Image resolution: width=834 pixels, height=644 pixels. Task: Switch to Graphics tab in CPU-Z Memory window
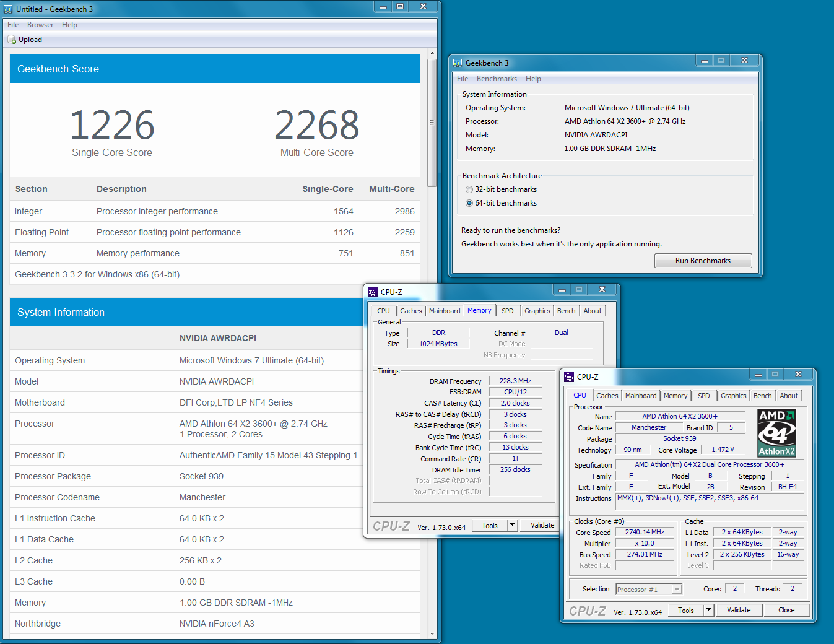point(537,311)
